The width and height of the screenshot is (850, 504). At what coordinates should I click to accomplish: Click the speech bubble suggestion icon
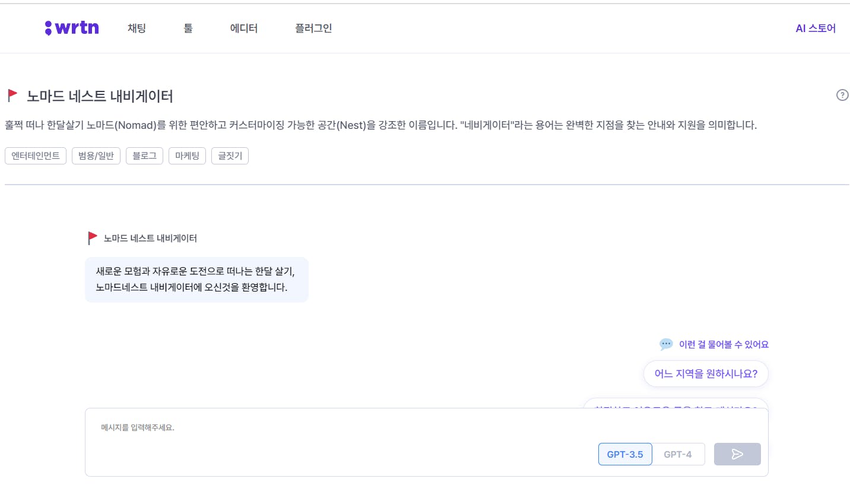click(x=666, y=344)
